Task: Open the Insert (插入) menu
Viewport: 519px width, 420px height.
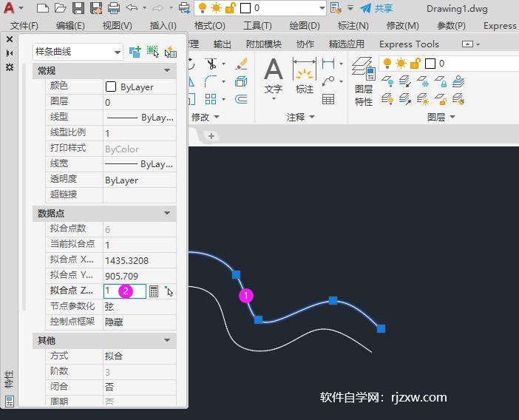Action: [x=163, y=25]
